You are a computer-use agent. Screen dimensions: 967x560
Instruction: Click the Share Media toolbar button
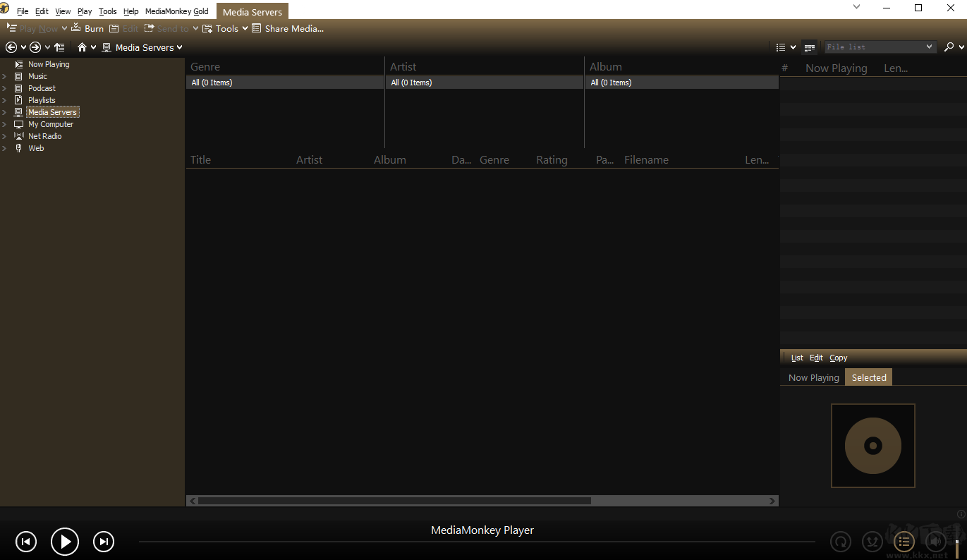coord(288,29)
